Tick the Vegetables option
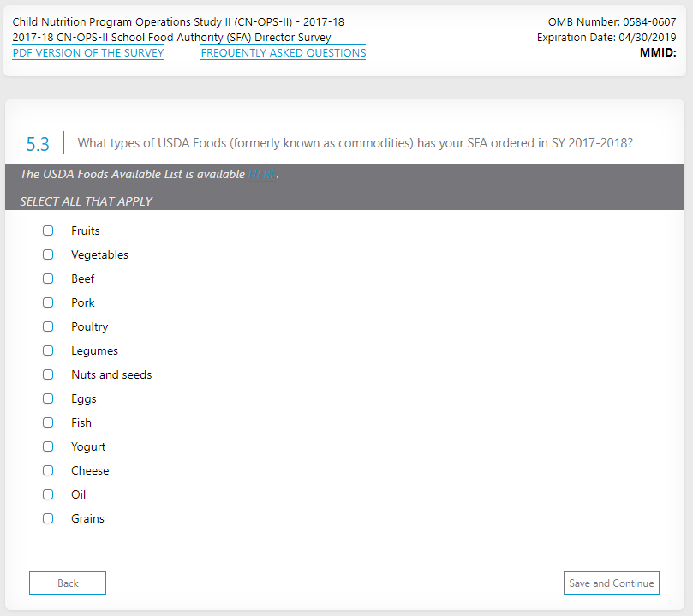Screen dimensions: 693x616 point(48,254)
